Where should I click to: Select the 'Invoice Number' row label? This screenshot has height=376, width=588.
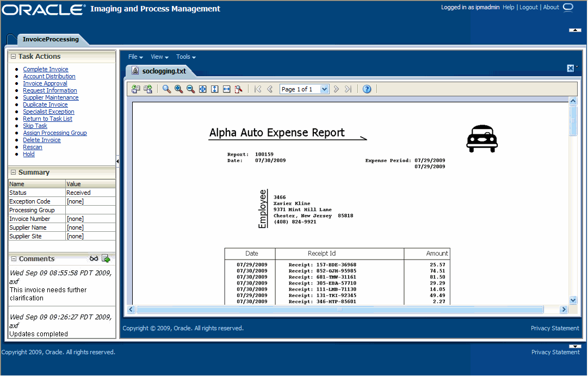pyautogui.click(x=29, y=219)
